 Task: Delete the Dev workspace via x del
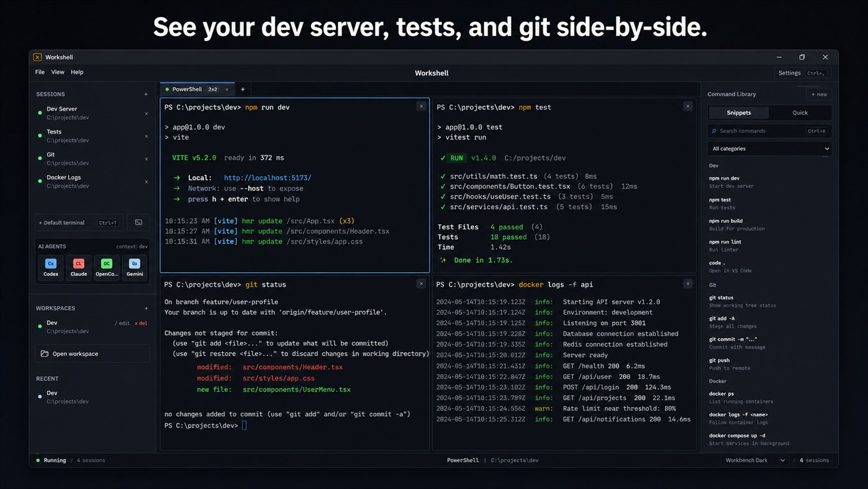pos(141,324)
